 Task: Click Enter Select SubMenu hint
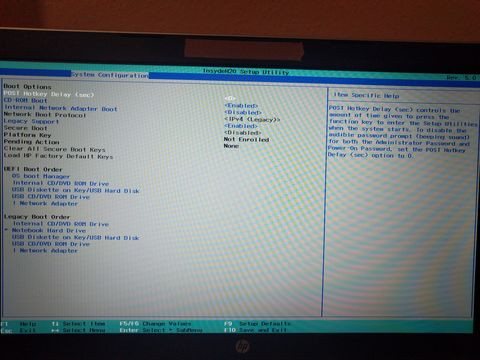pyautogui.click(x=161, y=330)
